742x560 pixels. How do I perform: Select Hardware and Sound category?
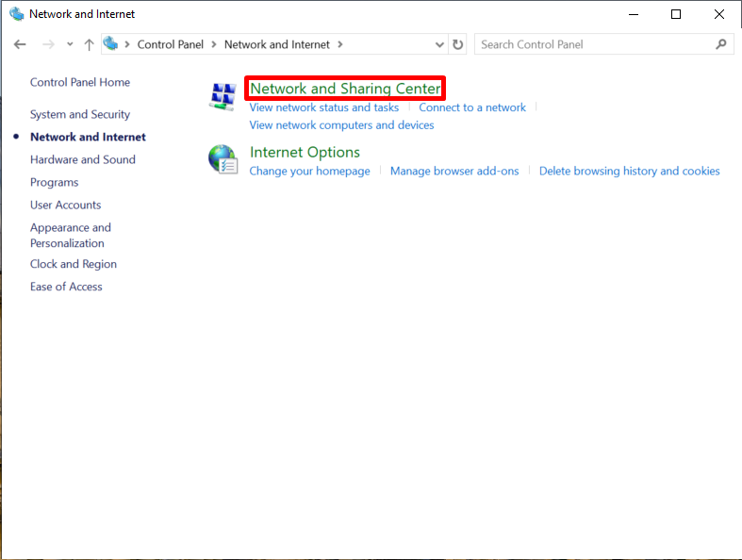click(x=83, y=159)
